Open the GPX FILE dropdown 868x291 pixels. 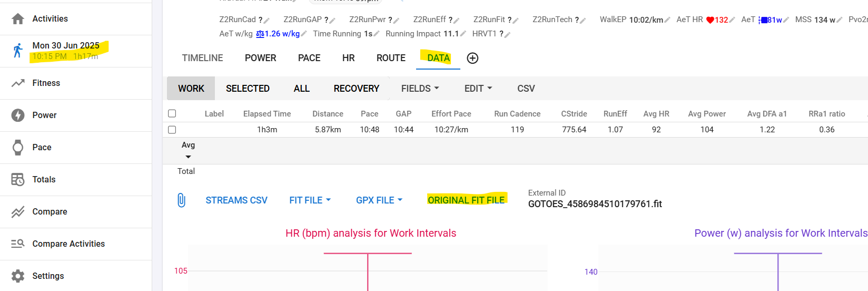379,200
